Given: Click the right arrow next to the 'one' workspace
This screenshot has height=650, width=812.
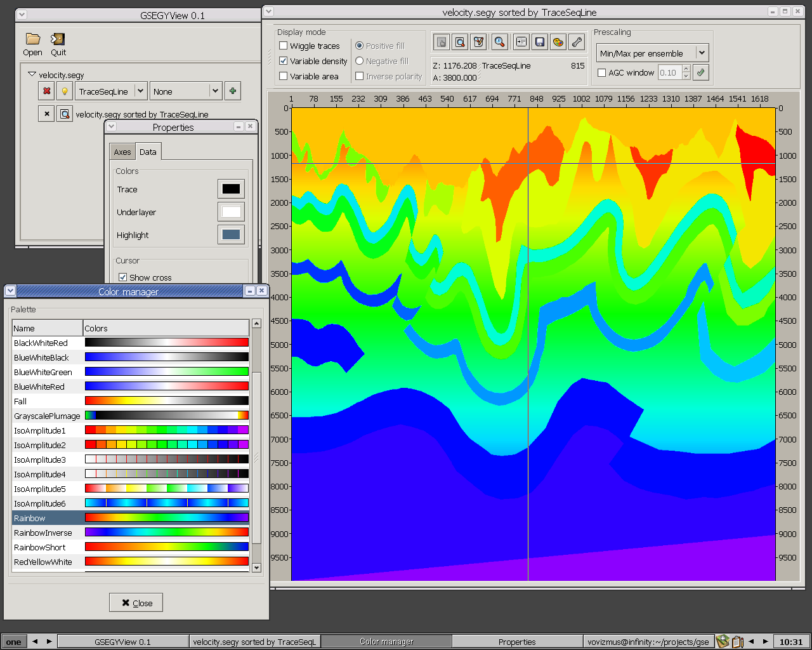Looking at the screenshot, I should 49,642.
